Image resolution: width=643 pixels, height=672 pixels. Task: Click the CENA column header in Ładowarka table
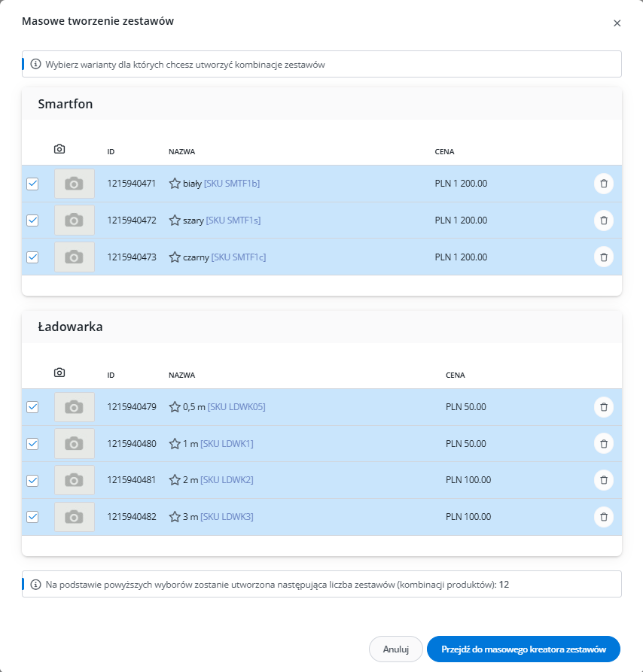click(456, 375)
